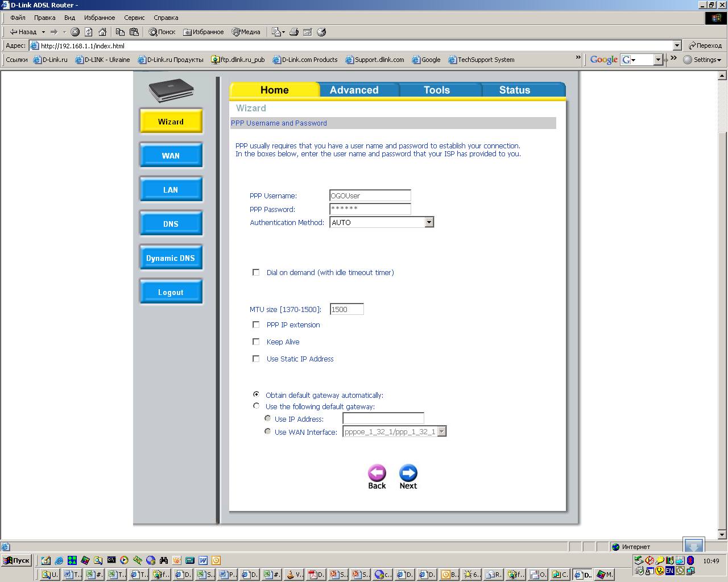Open the address bar history dropdown
The height and width of the screenshot is (582, 728).
pyautogui.click(x=677, y=45)
